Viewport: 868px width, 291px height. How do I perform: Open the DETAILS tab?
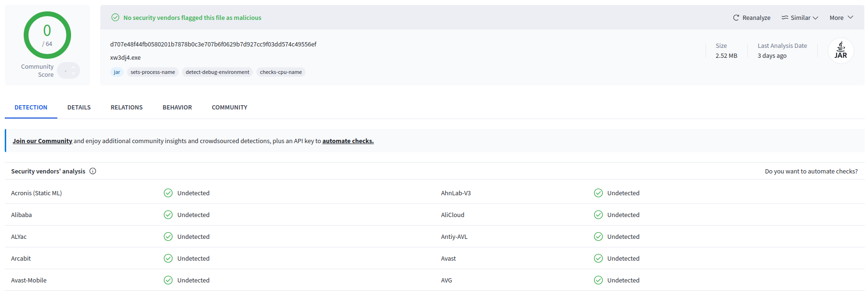tap(79, 108)
